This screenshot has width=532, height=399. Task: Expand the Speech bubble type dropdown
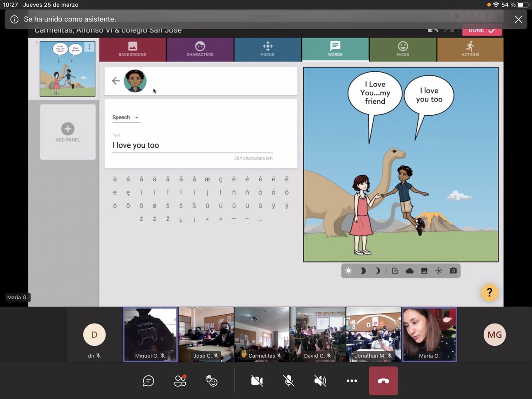[x=126, y=117]
